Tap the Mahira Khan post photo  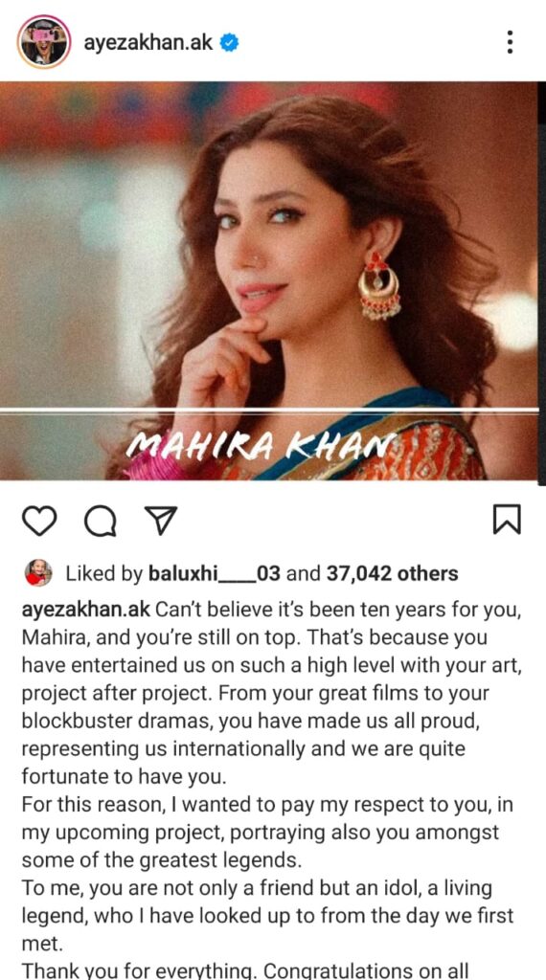269,280
